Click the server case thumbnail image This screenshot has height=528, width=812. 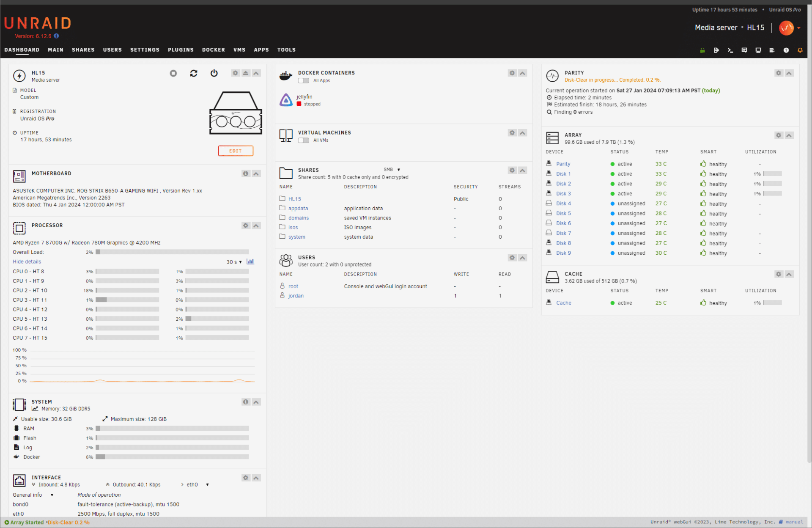pyautogui.click(x=236, y=113)
